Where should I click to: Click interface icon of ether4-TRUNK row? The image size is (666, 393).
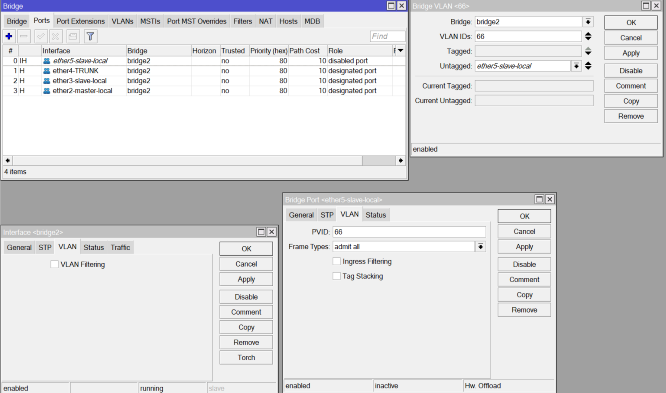click(x=47, y=71)
